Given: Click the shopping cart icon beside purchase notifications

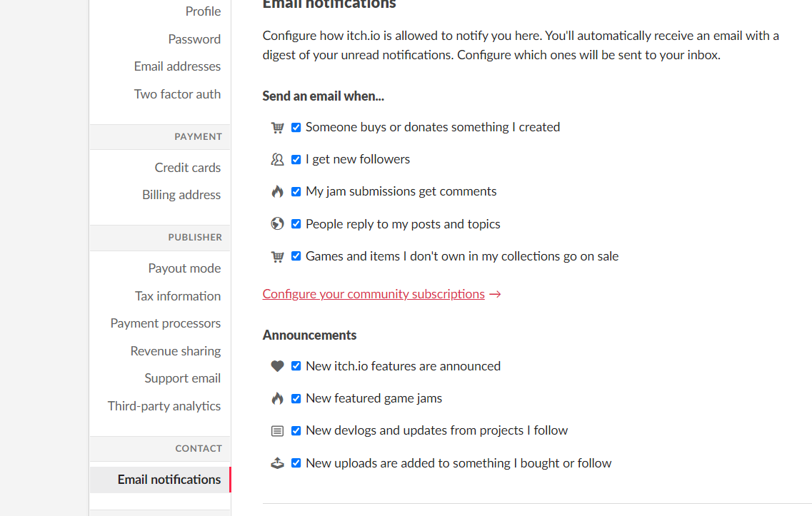Looking at the screenshot, I should click(x=278, y=128).
